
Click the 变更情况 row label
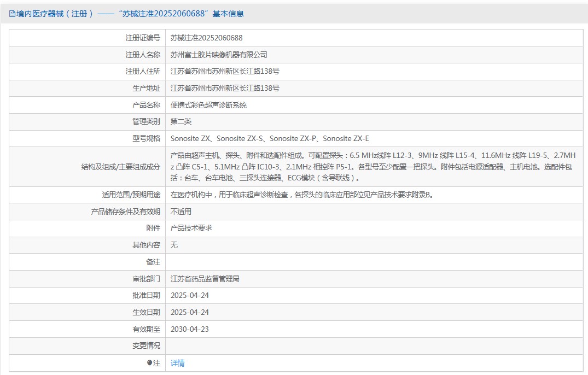tap(146, 345)
